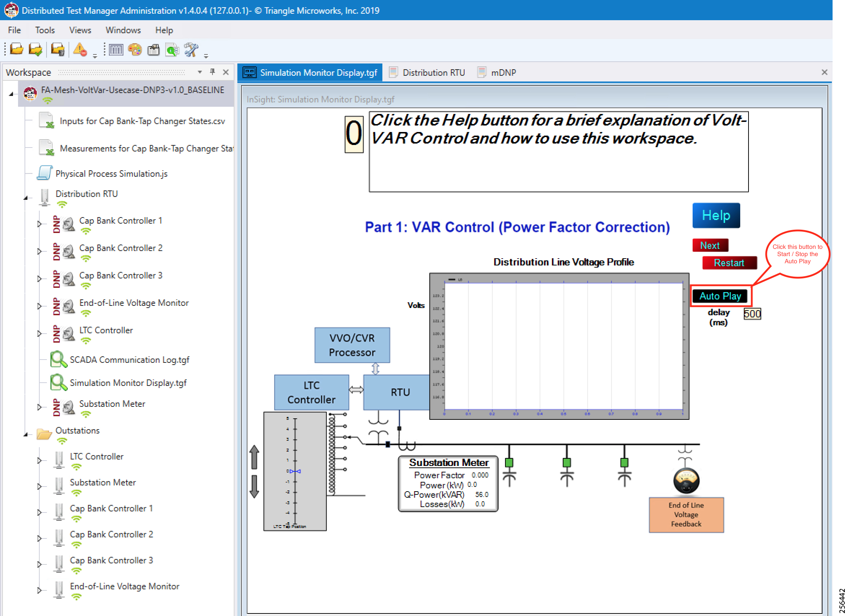Click the hammer and wrench tools icon
Image resolution: width=847 pixels, height=616 pixels.
[191, 49]
